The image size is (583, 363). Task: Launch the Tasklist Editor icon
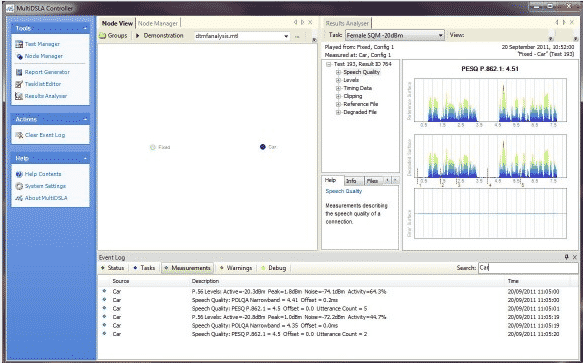point(19,84)
